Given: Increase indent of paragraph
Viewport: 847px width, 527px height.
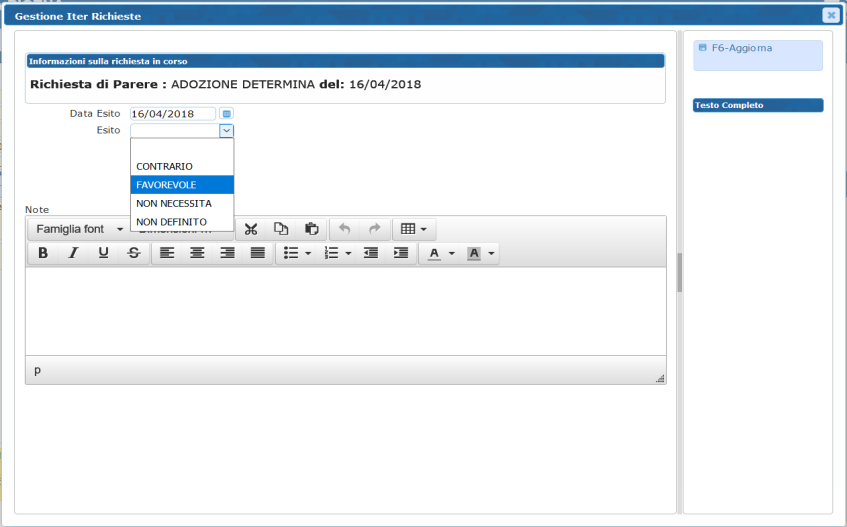Looking at the screenshot, I should coord(401,254).
